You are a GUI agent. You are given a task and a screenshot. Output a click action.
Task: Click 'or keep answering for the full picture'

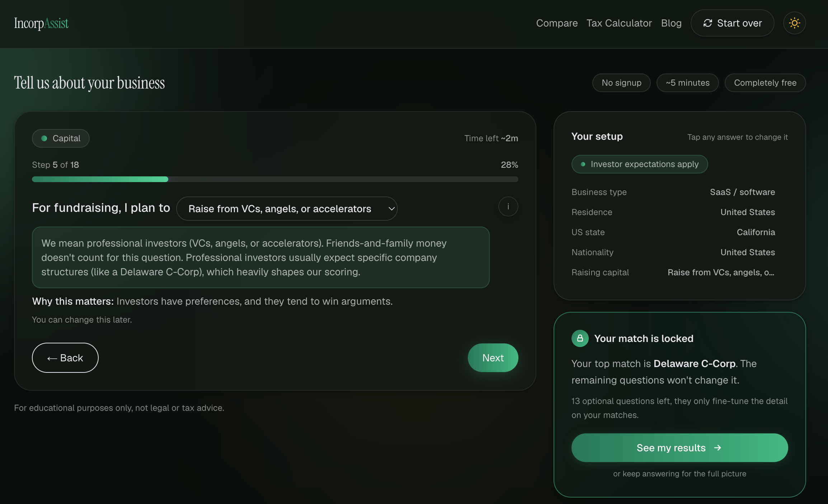pyautogui.click(x=679, y=474)
